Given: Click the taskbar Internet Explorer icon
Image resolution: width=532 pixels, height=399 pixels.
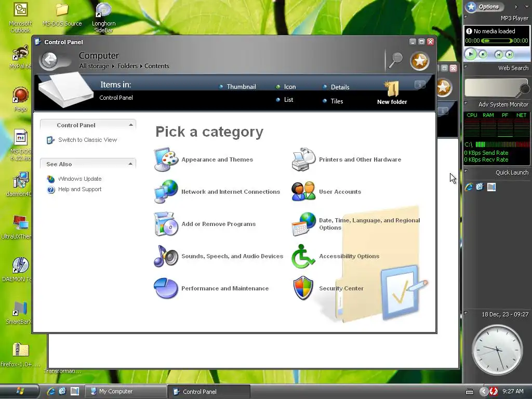Looking at the screenshot, I should [x=51, y=391].
